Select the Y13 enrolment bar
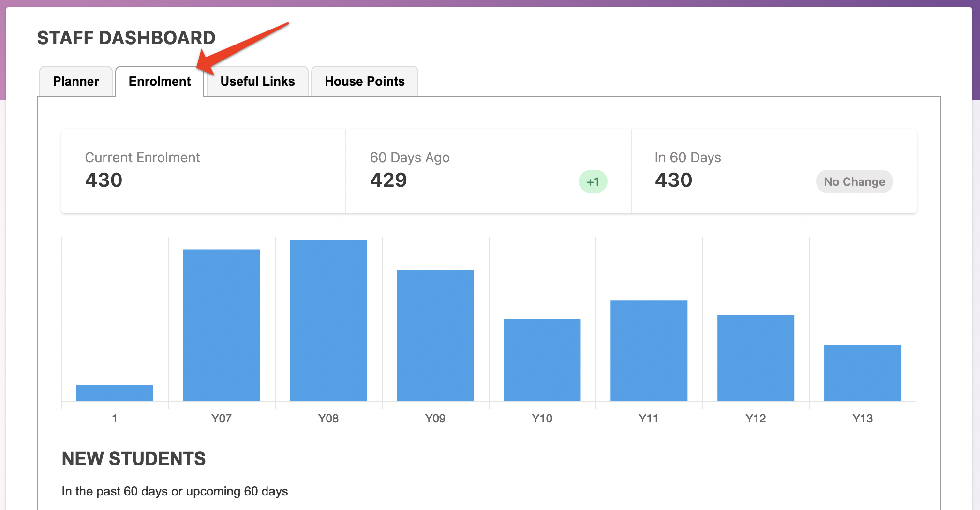 [x=862, y=373]
